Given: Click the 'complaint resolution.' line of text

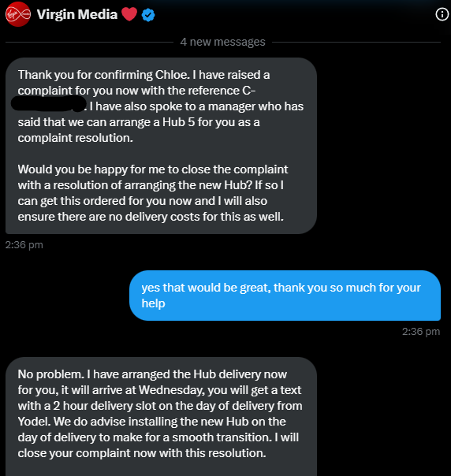Looking at the screenshot, I should coord(76,138).
